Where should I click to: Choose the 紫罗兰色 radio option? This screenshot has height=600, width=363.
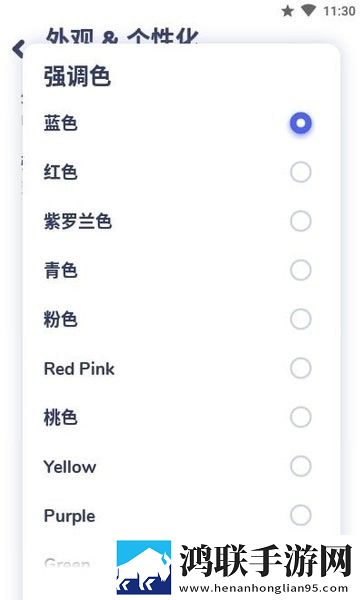tap(300, 221)
